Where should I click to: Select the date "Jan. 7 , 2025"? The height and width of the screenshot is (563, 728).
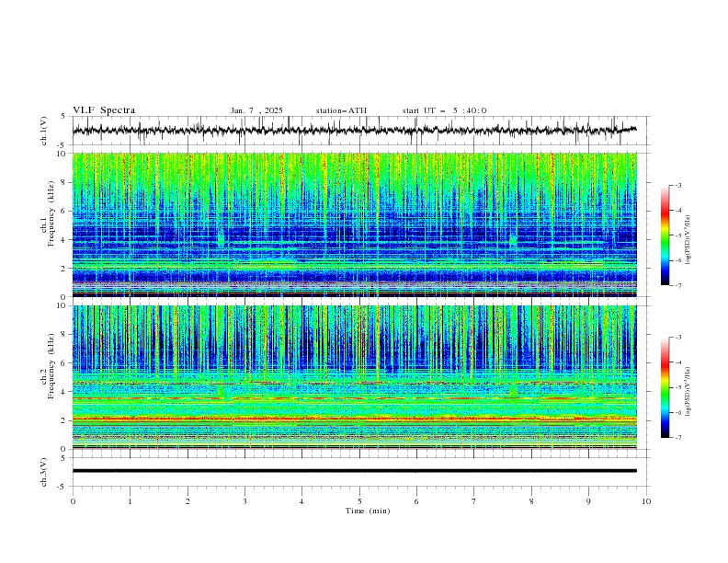[256, 110]
